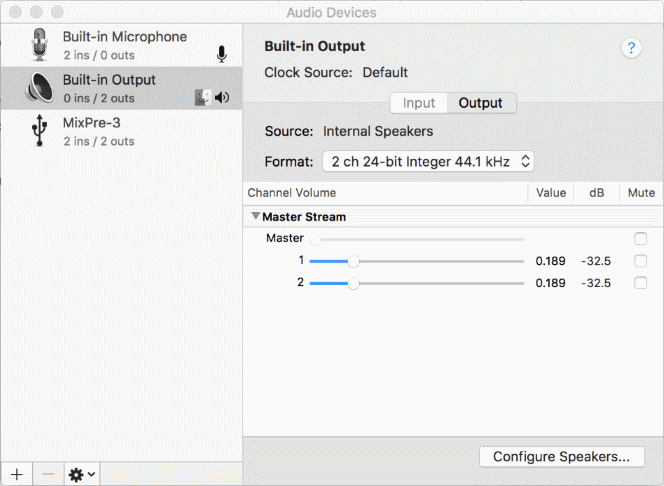The width and height of the screenshot is (664, 486).
Task: Click the channel 1 volume slider knob
Action: 353,261
